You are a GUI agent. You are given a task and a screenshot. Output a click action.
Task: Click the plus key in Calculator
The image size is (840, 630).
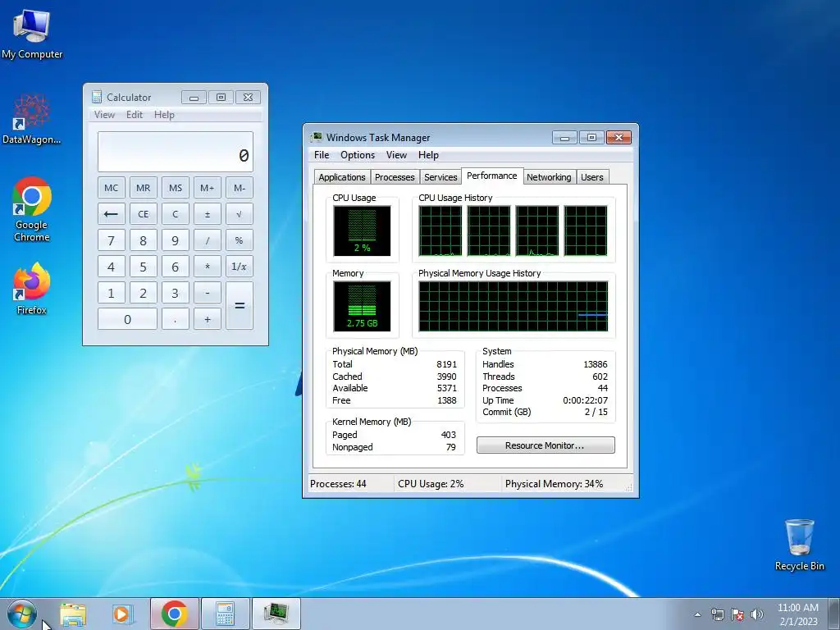pos(208,319)
